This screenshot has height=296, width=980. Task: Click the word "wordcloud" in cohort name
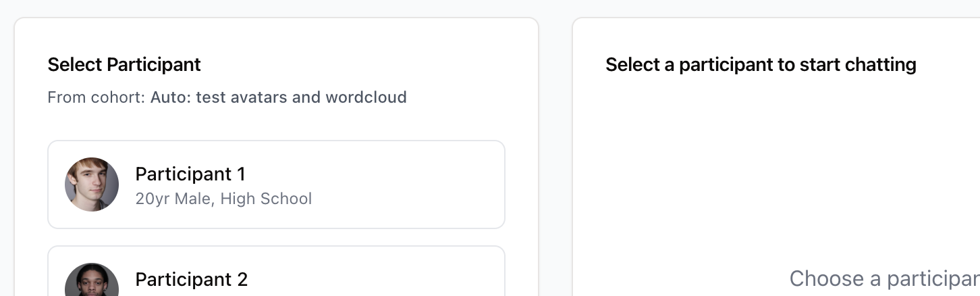coord(366,97)
